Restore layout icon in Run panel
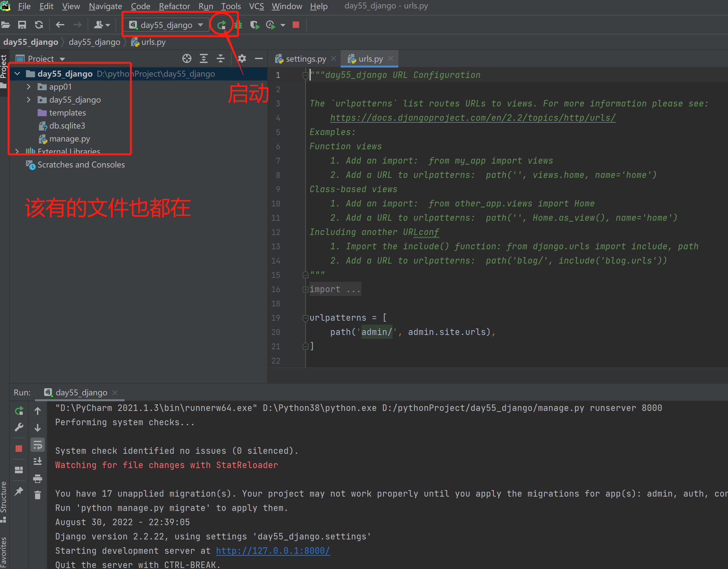Image resolution: width=728 pixels, height=569 pixels. [x=19, y=470]
